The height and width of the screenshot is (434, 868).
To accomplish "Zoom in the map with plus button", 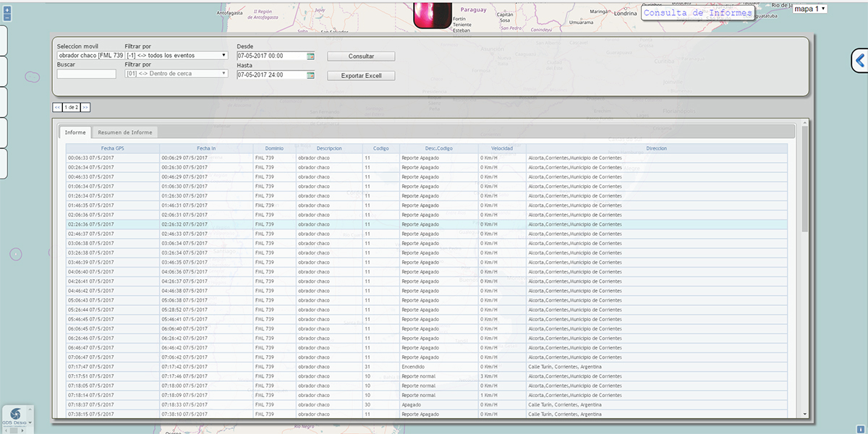I will pyautogui.click(x=7, y=10).
